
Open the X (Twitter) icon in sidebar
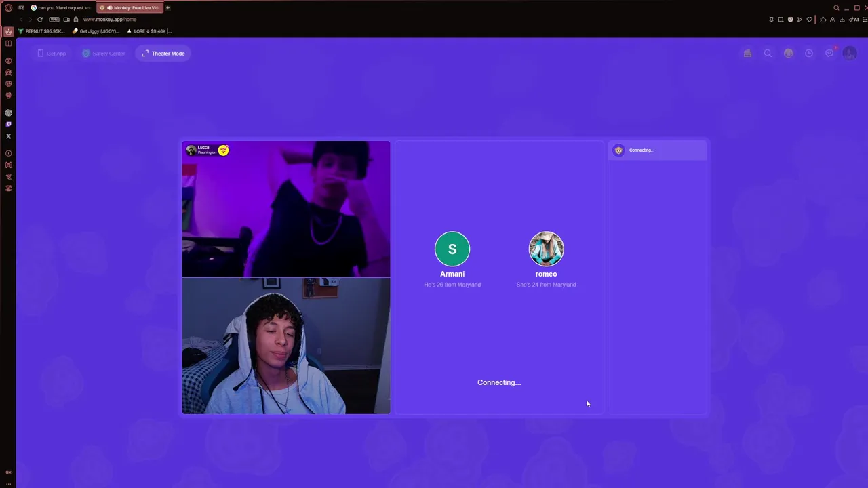[8, 136]
